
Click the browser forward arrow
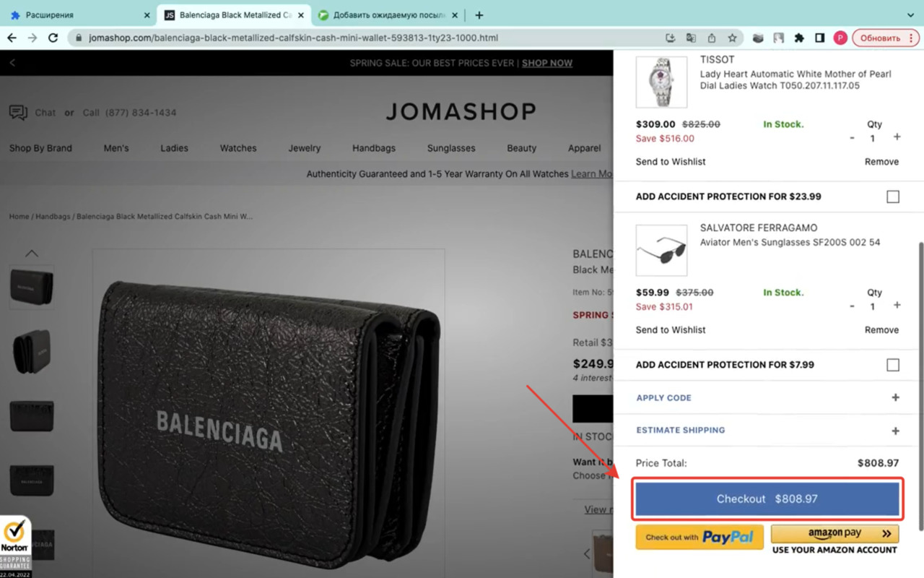pyautogui.click(x=32, y=38)
